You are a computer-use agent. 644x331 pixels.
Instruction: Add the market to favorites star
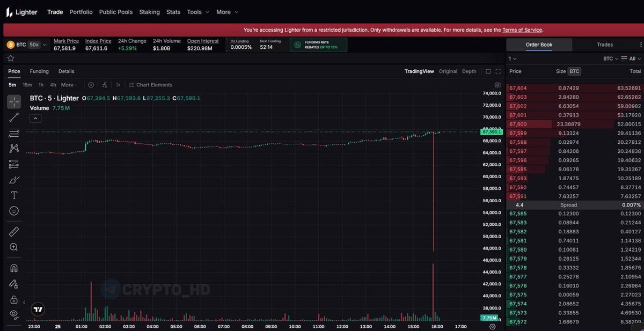[11, 58]
